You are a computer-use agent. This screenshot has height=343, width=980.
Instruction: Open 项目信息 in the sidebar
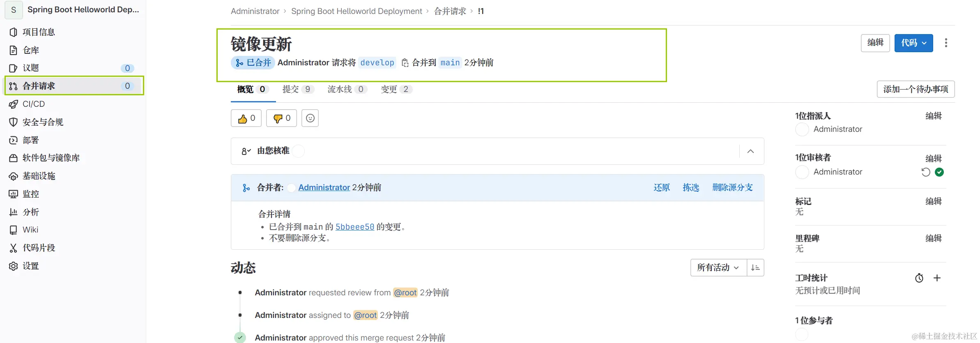pyautogui.click(x=39, y=32)
